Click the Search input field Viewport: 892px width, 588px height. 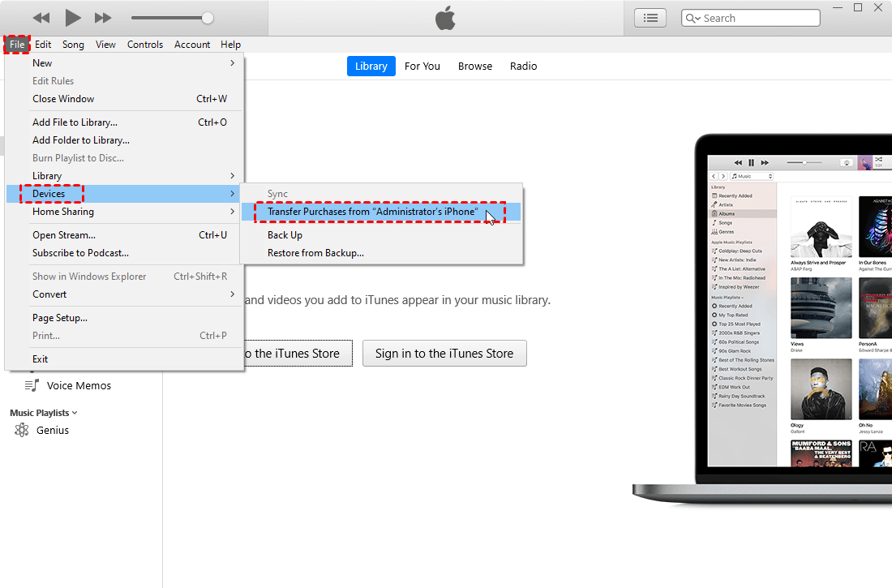(750, 18)
